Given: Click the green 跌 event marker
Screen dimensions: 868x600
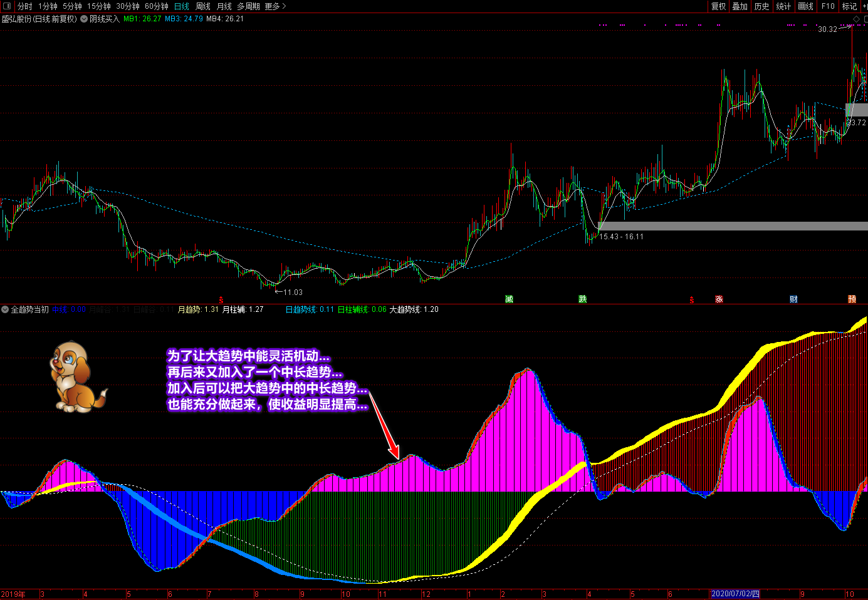Looking at the screenshot, I should 583,299.
